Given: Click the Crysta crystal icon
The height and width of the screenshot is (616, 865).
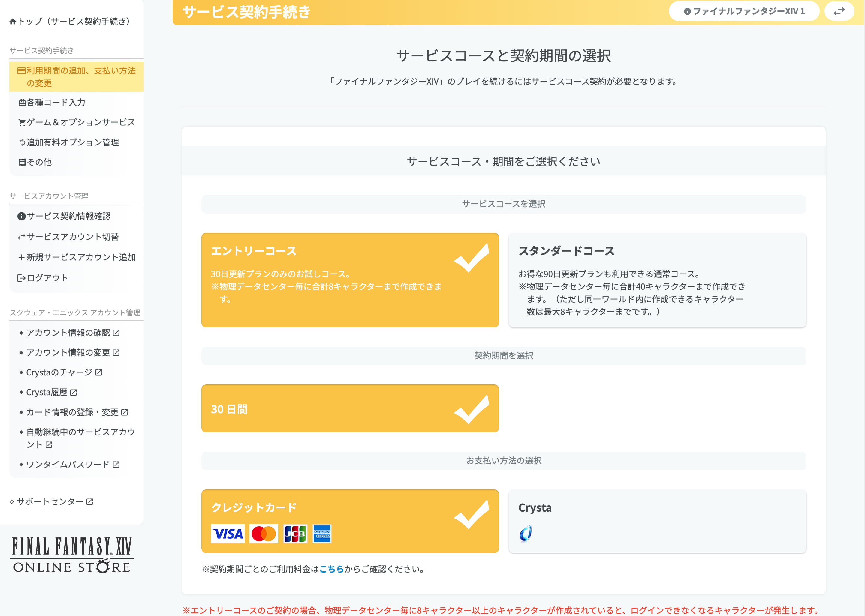Looking at the screenshot, I should [x=526, y=534].
